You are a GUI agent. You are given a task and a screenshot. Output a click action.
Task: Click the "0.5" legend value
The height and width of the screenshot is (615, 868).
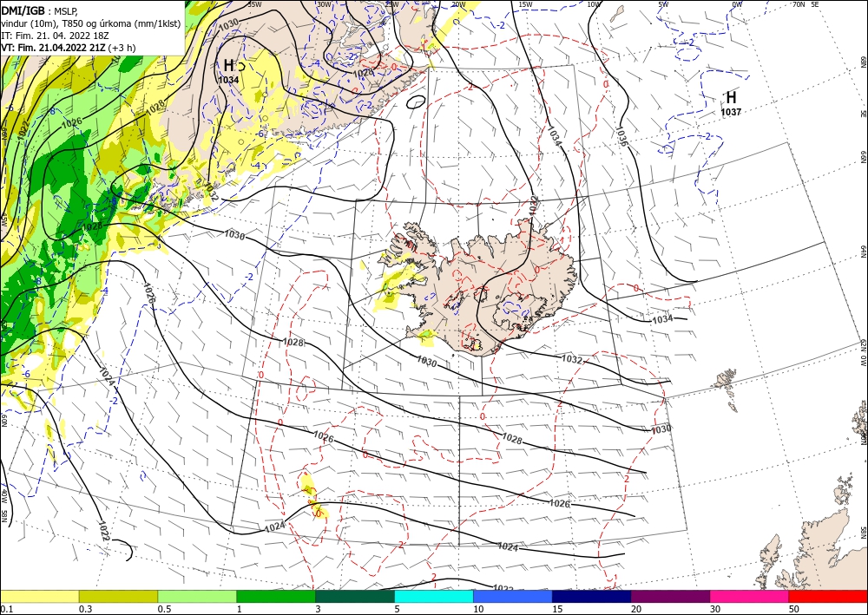(164, 609)
